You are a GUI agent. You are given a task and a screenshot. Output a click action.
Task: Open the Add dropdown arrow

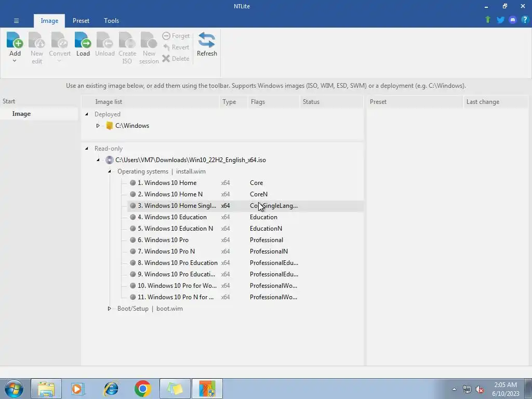point(15,61)
